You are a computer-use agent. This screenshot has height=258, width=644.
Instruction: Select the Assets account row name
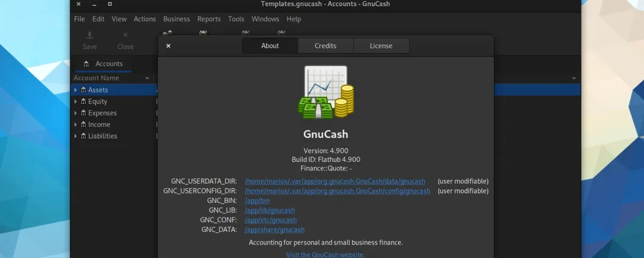98,89
